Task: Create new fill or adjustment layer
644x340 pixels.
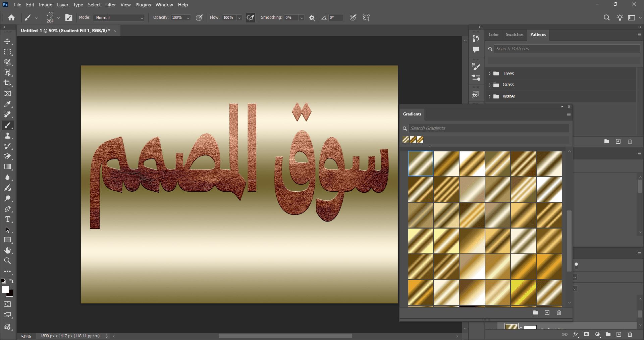Action: 597,334
